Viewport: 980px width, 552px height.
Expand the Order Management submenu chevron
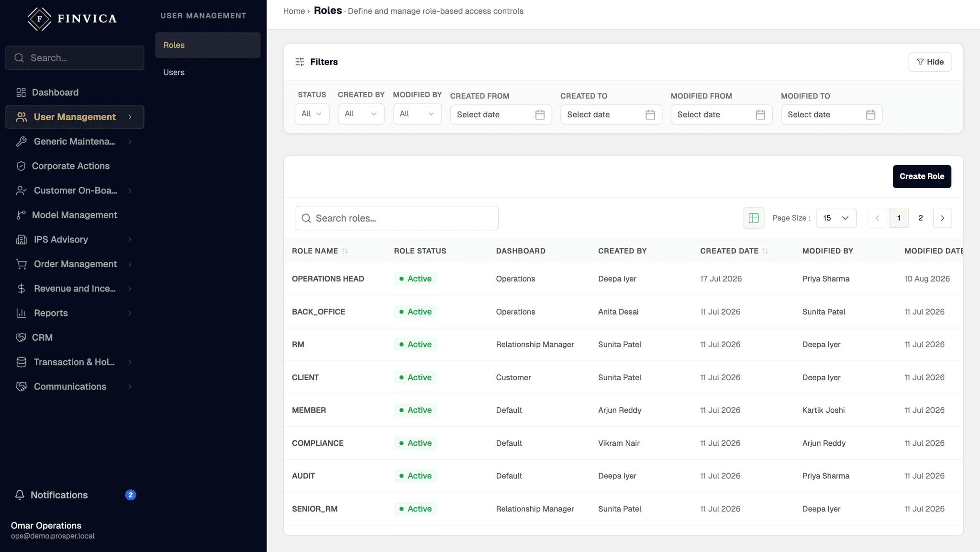click(x=130, y=264)
